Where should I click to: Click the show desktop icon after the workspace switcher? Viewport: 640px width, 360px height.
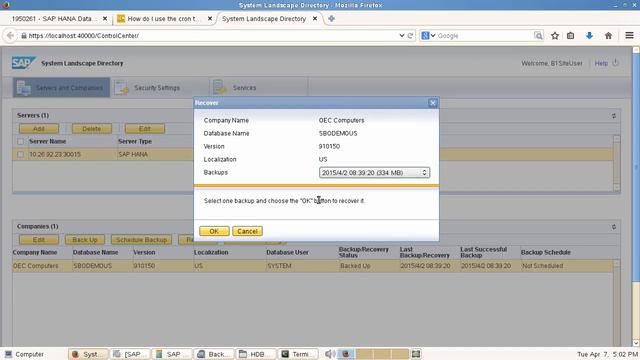coord(416,354)
